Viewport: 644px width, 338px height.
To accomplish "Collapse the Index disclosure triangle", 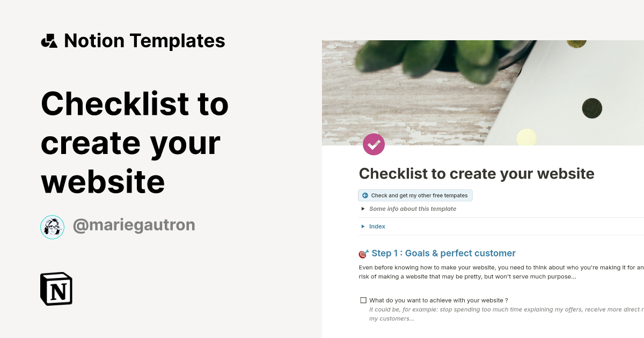I will 363,226.
